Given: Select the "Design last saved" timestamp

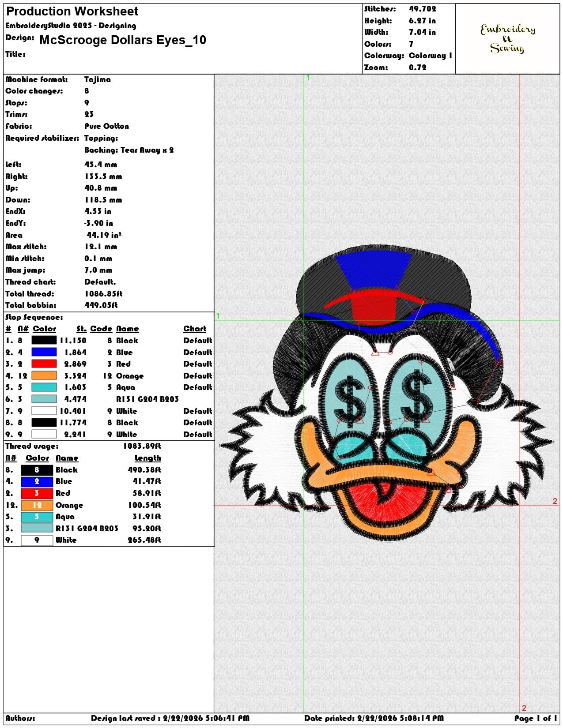Looking at the screenshot, I should [x=170, y=718].
